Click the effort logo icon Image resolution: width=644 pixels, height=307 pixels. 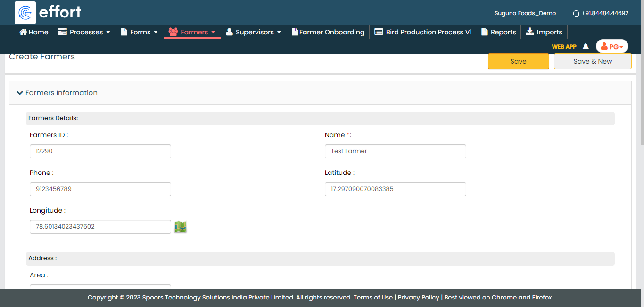point(25,13)
